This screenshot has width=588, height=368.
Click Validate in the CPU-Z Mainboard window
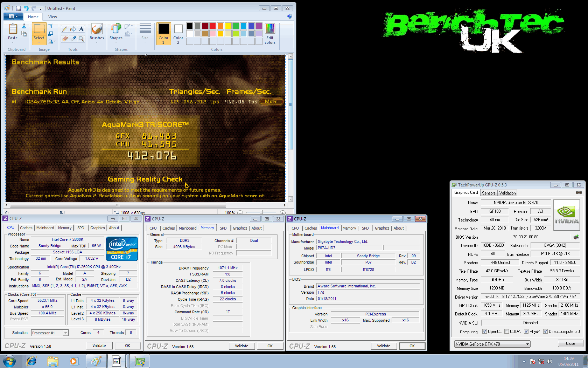click(384, 346)
